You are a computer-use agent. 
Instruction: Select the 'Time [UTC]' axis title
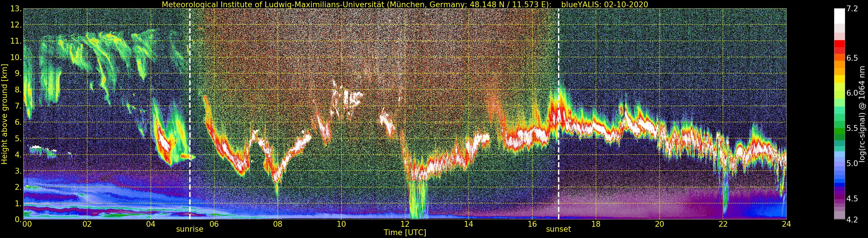[405, 233]
